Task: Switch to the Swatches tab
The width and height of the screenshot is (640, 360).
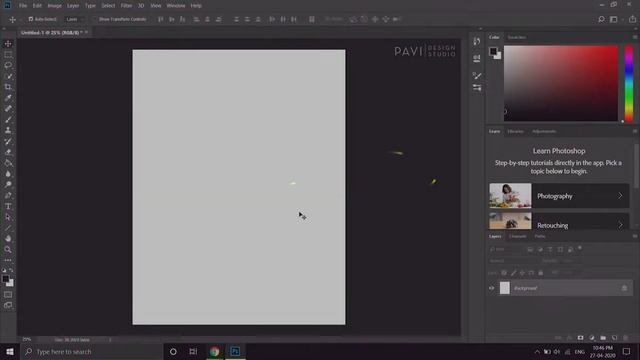Action: 517,37
